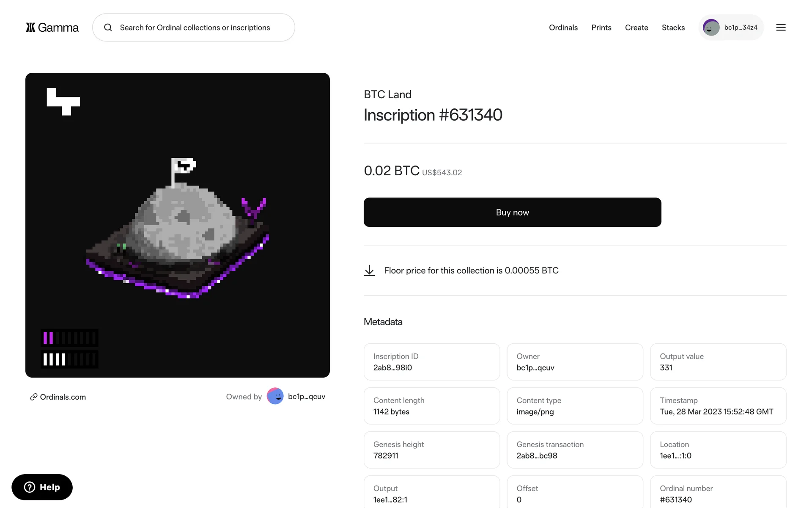This screenshot has height=508, width=812.
Task: Click the search magnifier icon
Action: tap(108, 28)
